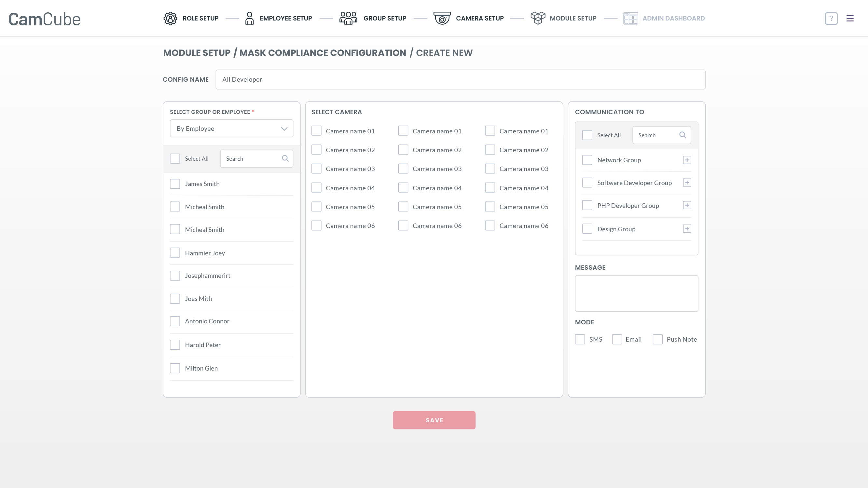
Task: Click into the Message text area
Action: [x=636, y=293]
